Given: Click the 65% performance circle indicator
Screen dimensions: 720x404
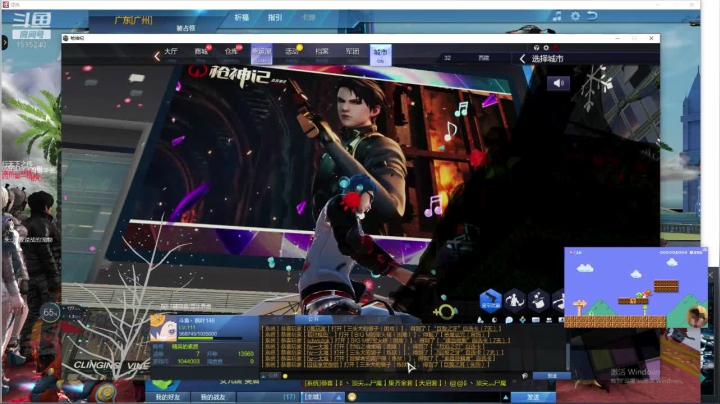Looking at the screenshot, I should 49,313.
